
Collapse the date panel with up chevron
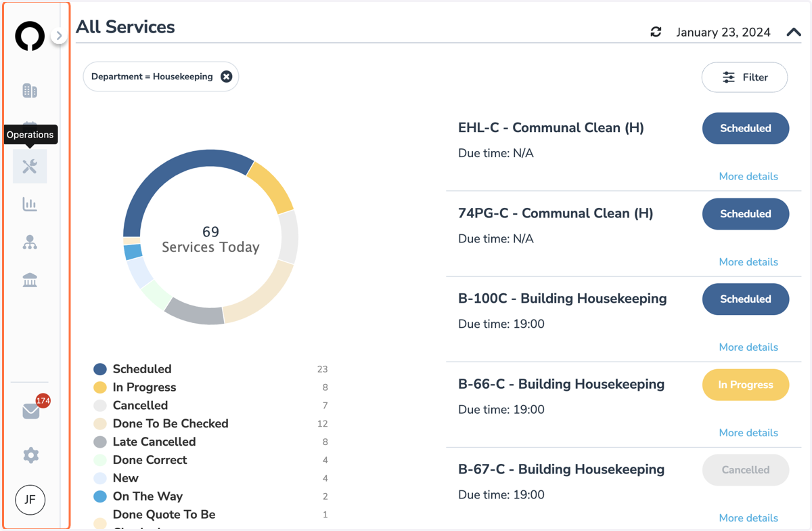pos(794,32)
